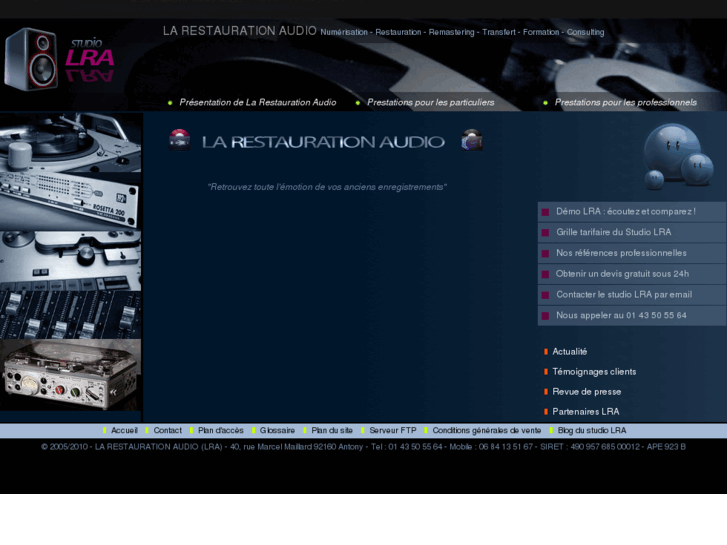Click Nous appeler au 01 43 50 55 64
Image resolution: width=727 pixels, height=545 pixels.
click(x=631, y=315)
